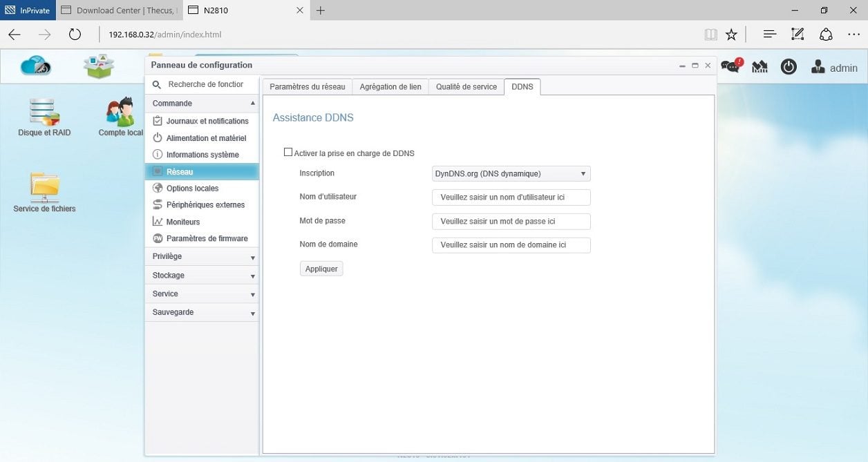
Task: Open the Service de fichiers folder icon
Action: click(x=44, y=188)
